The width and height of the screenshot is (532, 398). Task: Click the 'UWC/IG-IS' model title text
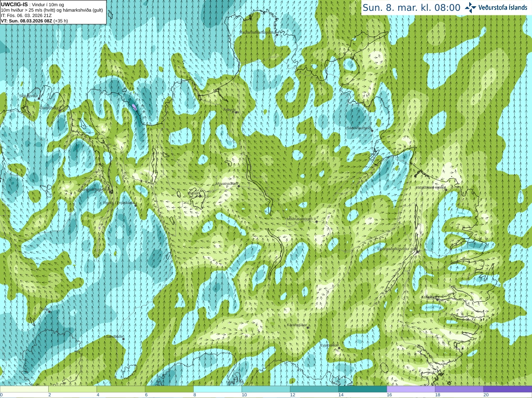[14, 5]
